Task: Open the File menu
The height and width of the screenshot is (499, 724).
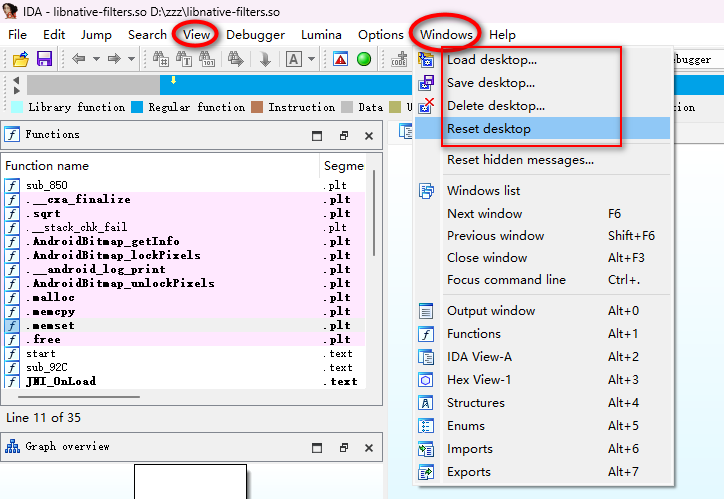Action: 18,35
